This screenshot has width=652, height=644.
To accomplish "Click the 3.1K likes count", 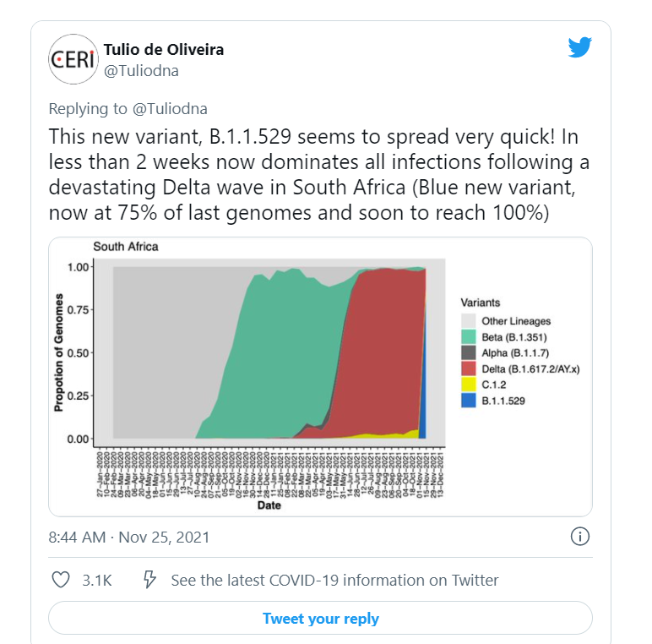I will [97, 581].
